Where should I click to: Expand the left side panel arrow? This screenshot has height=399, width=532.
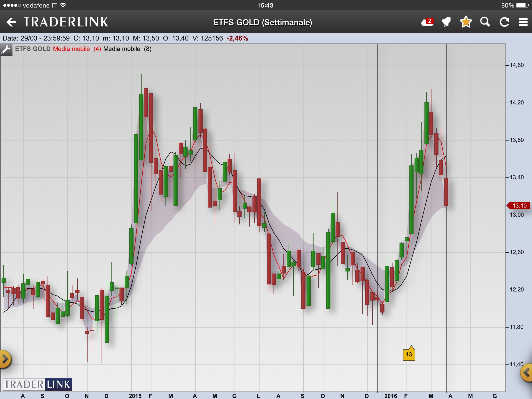click(x=5, y=360)
